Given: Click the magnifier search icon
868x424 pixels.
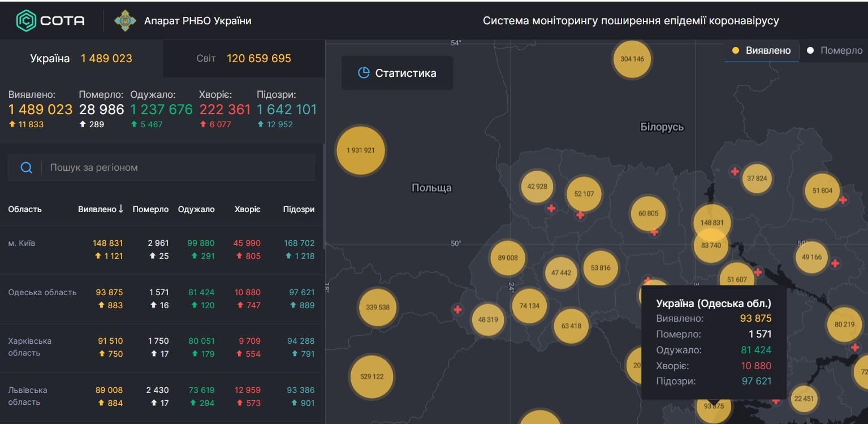Looking at the screenshot, I should tap(26, 167).
